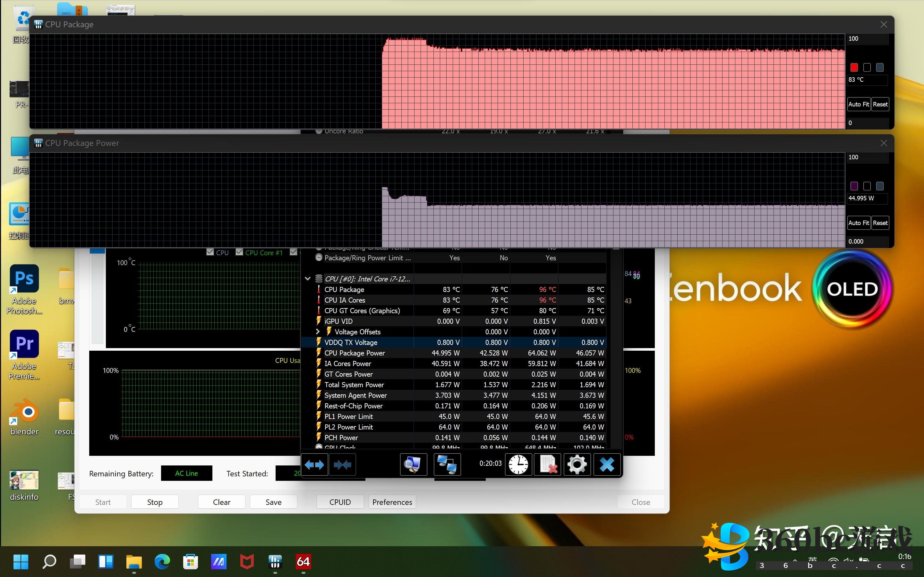Open Windows Start menu
924x577 pixels.
[x=21, y=561]
